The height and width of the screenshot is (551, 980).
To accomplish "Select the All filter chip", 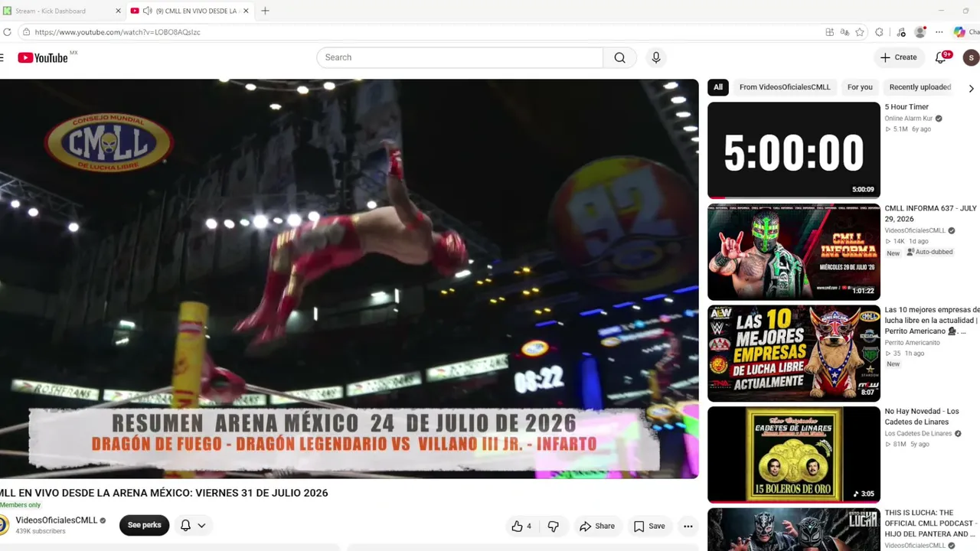I will point(718,87).
